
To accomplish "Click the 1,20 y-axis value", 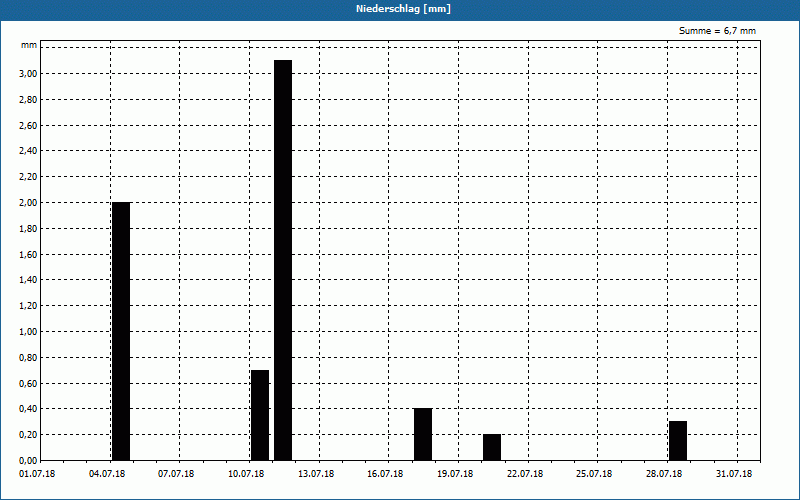I will pos(29,306).
